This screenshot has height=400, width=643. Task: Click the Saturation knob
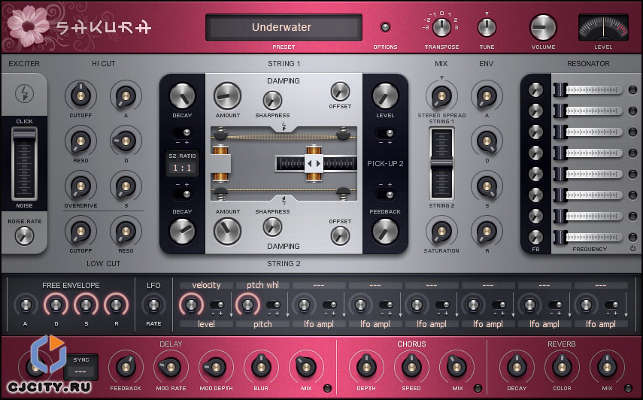point(442,231)
